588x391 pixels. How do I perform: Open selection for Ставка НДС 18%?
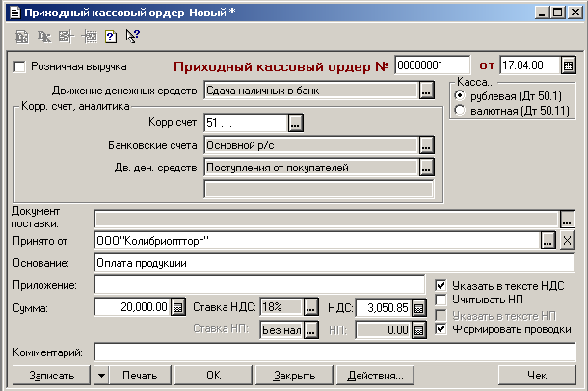(310, 307)
